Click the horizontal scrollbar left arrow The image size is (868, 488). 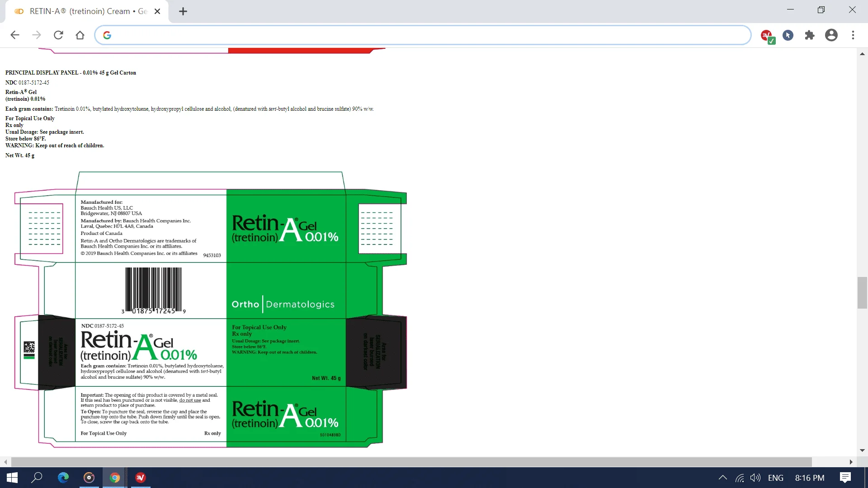tap(5, 462)
